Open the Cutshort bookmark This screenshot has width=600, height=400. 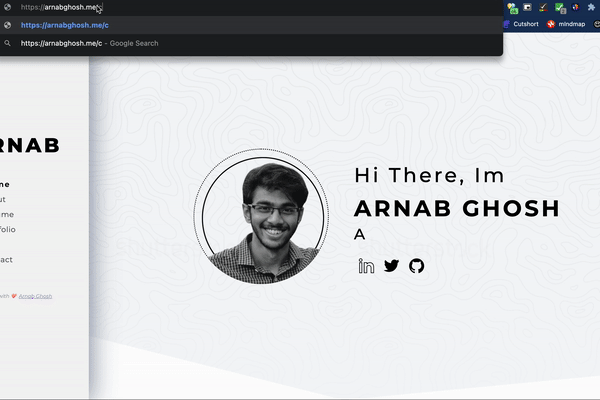tap(521, 24)
